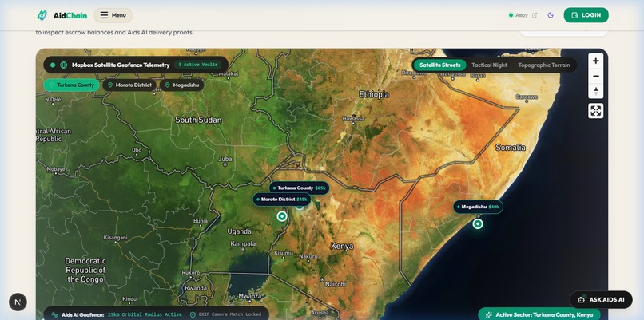Click the Mapbox Satellite Geofence Telemetry title

click(x=121, y=65)
